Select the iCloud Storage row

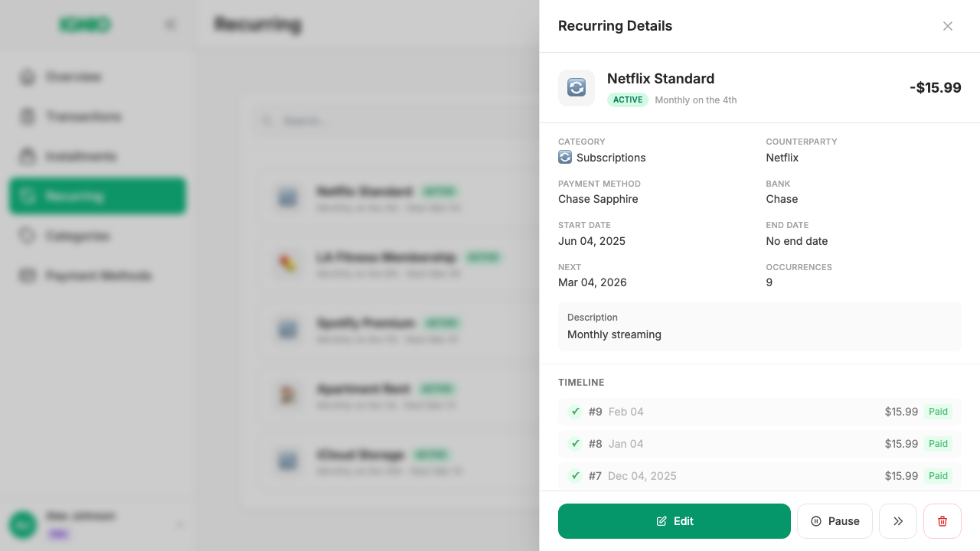[x=398, y=462]
